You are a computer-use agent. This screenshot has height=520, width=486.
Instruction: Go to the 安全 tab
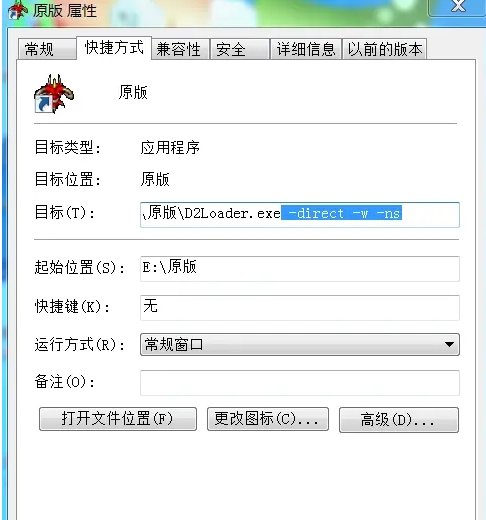240,50
